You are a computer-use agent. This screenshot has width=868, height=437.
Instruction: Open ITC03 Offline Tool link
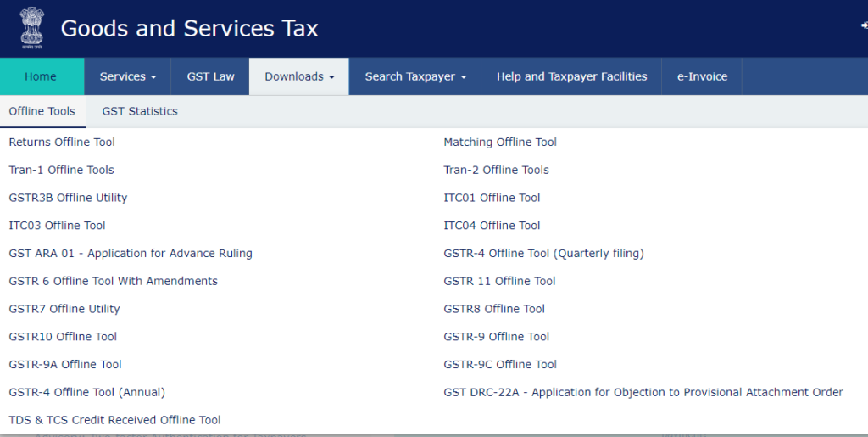tap(57, 226)
